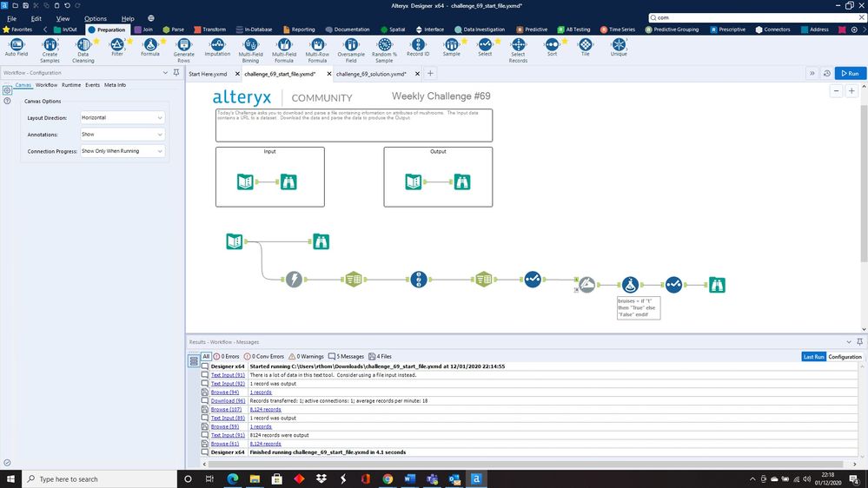This screenshot has height=488, width=868.
Task: Select the Multi-Field Binning tool
Action: point(251,50)
